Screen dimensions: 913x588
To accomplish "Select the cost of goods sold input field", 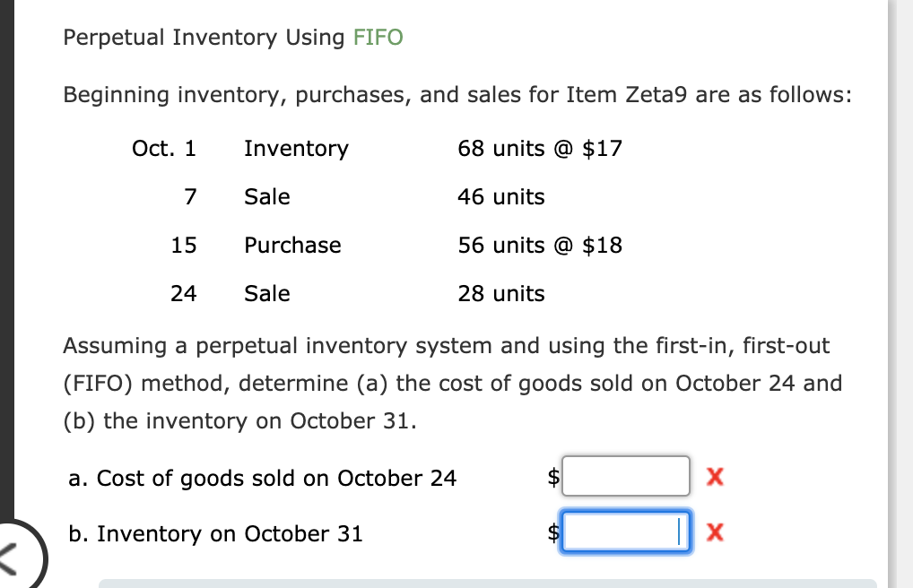I will coord(625,476).
